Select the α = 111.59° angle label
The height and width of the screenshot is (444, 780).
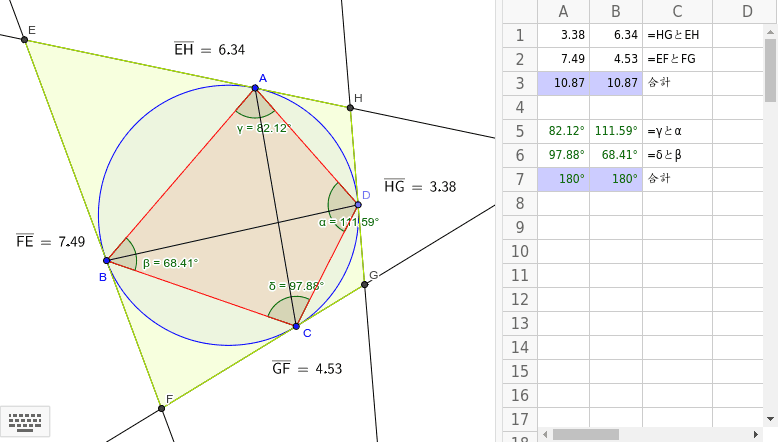pos(349,222)
